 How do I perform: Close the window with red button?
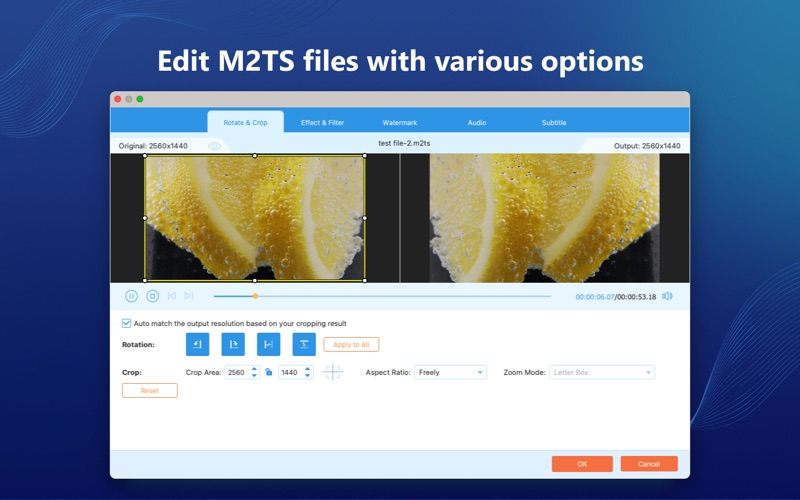coord(118,99)
